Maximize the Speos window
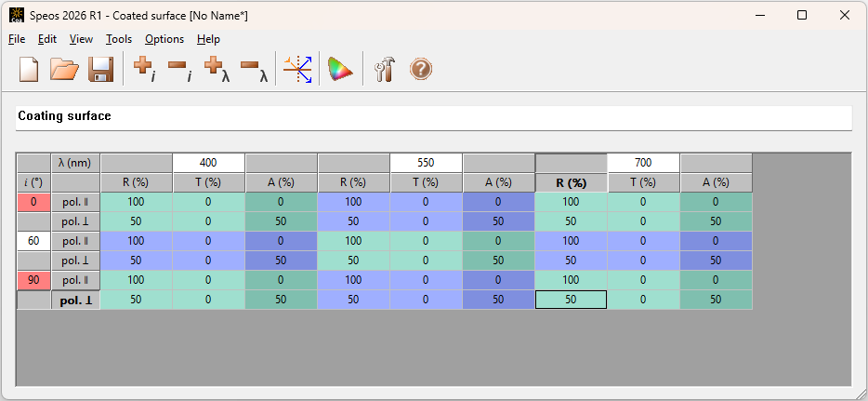This screenshot has height=401, width=868. pos(802,16)
